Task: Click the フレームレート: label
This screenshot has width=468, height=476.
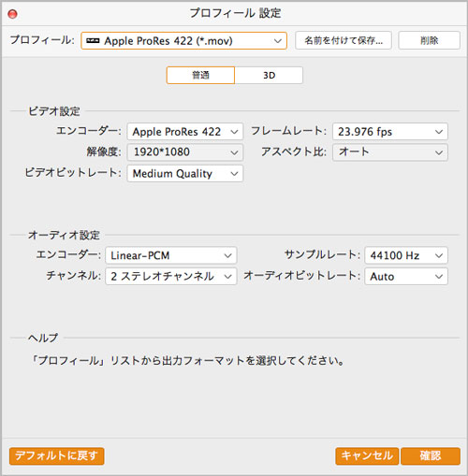Action: click(288, 131)
